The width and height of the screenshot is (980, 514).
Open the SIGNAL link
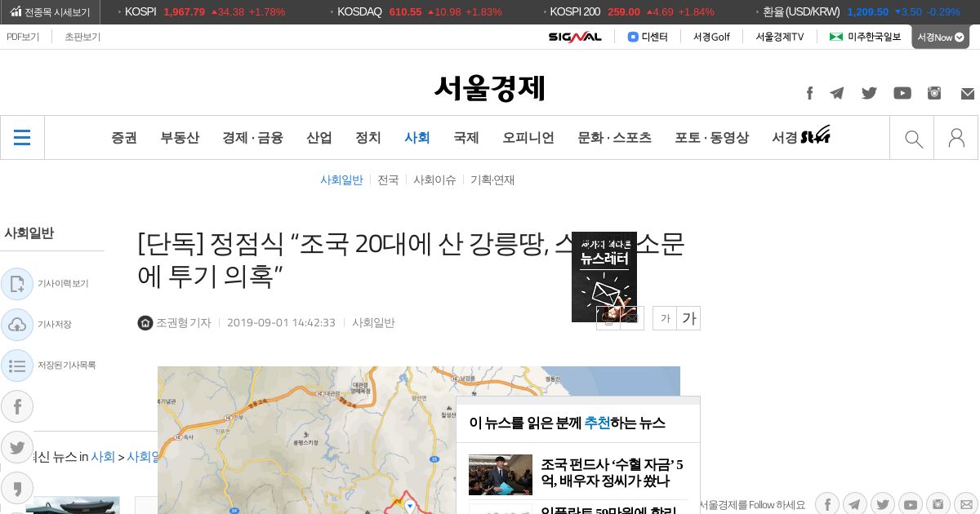(x=575, y=37)
